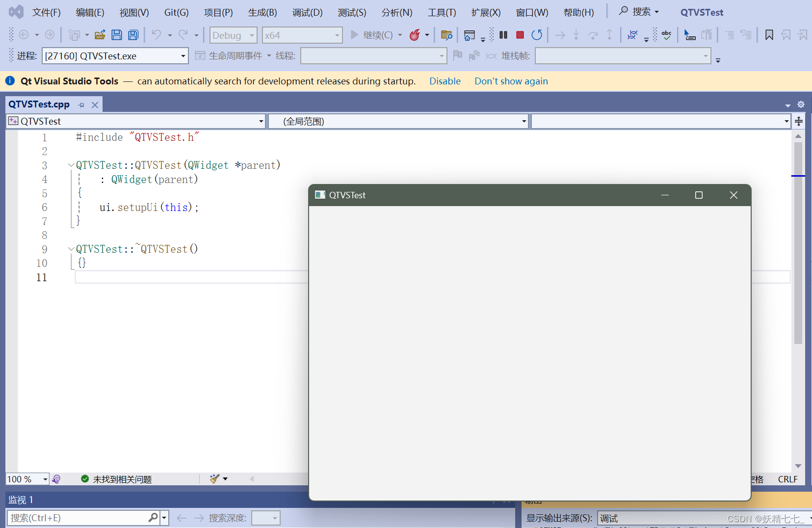The height and width of the screenshot is (528, 812).
Task: Open the output source (调试) dropdown
Action: pos(705,518)
